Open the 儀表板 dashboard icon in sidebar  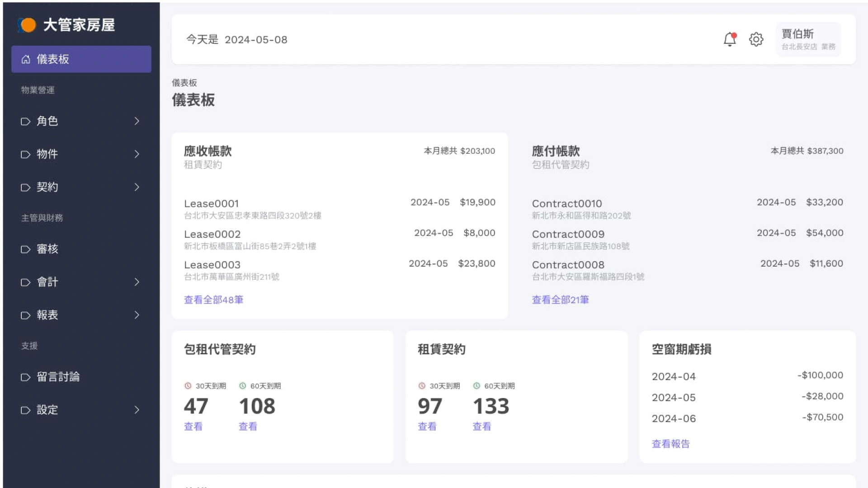(x=25, y=59)
